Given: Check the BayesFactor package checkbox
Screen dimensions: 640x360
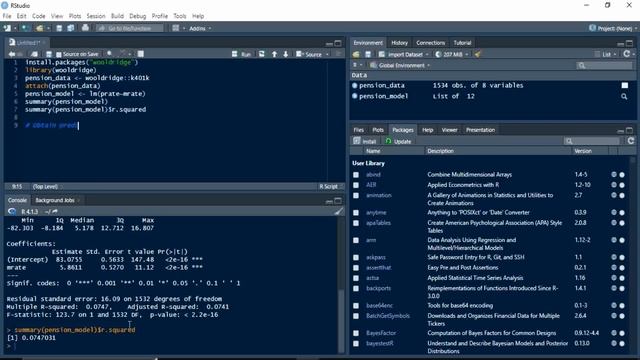Looking at the screenshot, I should point(356,333).
